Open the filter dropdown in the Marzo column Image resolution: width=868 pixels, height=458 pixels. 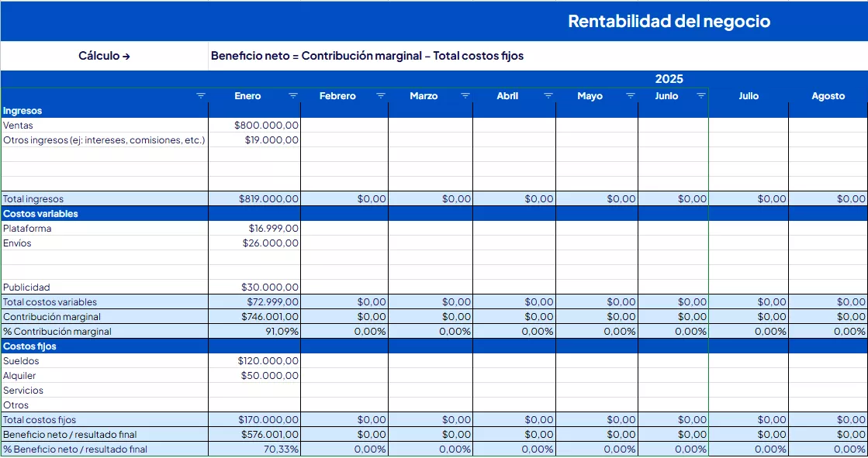click(x=465, y=95)
